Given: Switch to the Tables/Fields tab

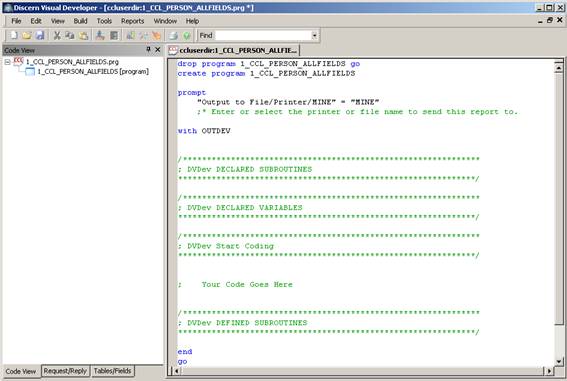Looking at the screenshot, I should click(112, 371).
